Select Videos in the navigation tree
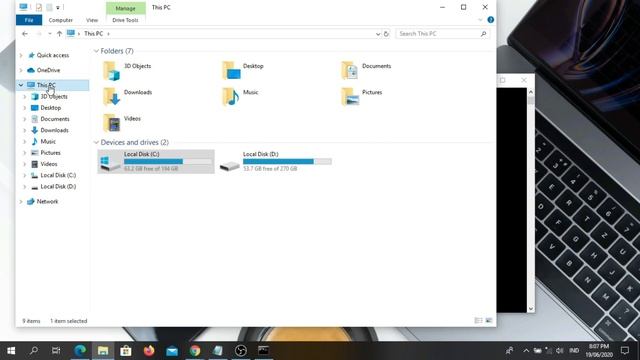This screenshot has height=360, width=640. pyautogui.click(x=49, y=164)
